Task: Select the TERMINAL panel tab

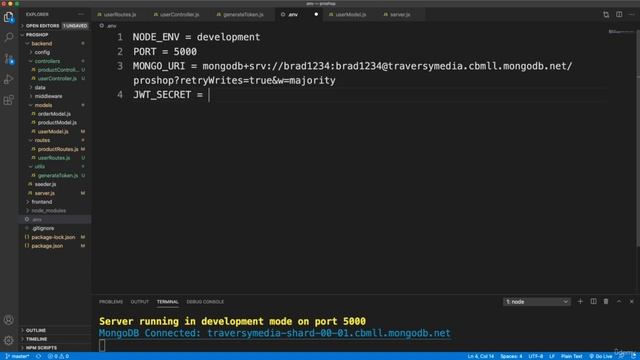Action: click(x=168, y=302)
